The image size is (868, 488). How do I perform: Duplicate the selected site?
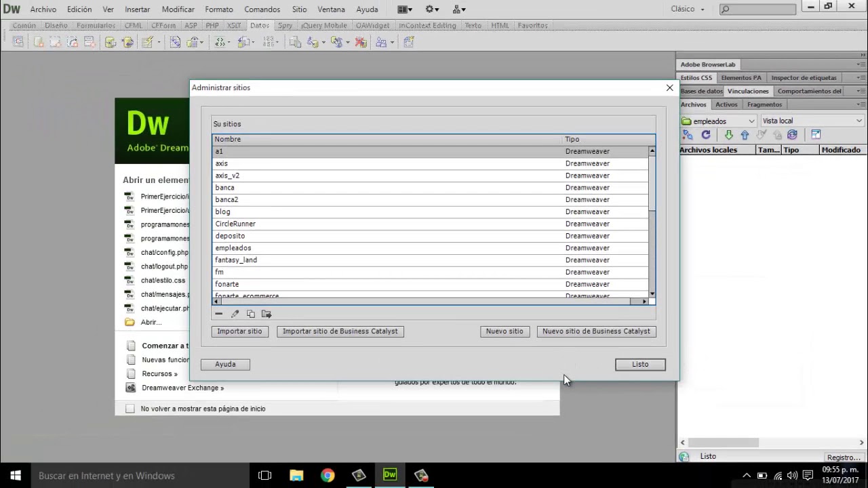point(251,314)
